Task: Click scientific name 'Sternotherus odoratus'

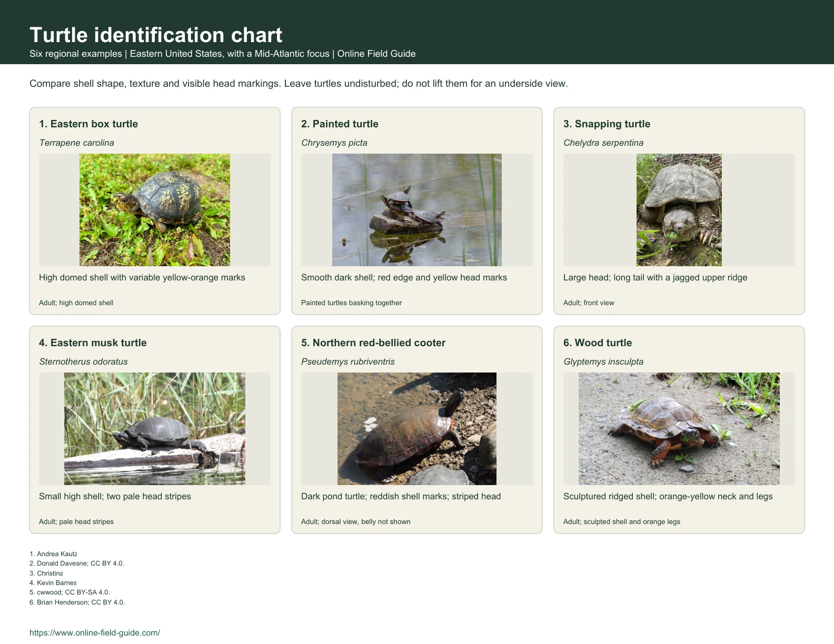Action: coord(83,361)
